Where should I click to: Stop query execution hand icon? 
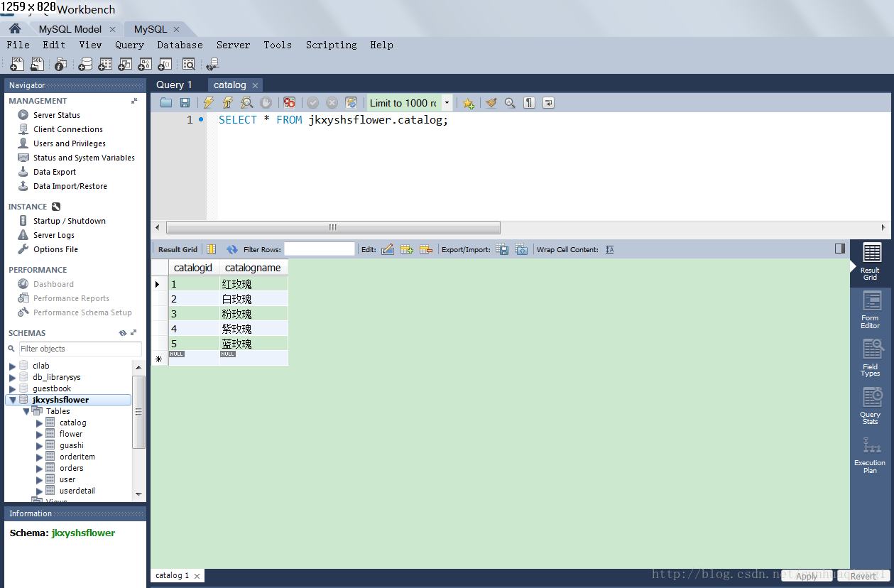tap(266, 103)
